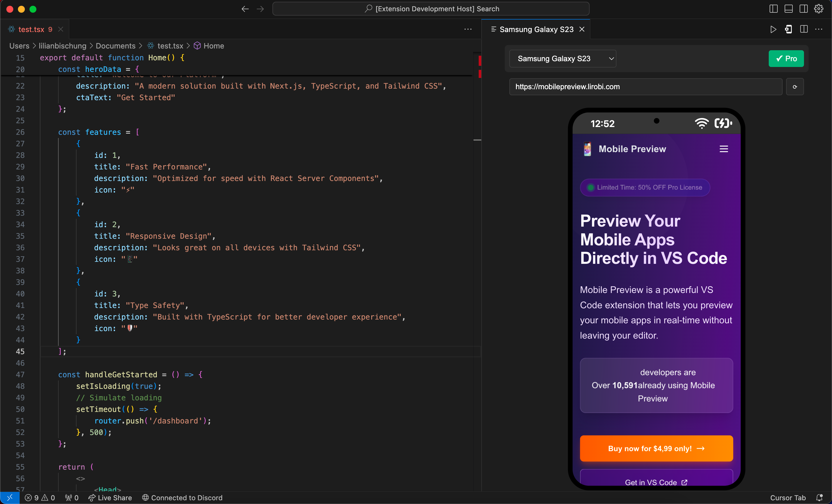Screen dimensions: 832x504
Task: Split the preview editor to the right
Action: [804, 29]
